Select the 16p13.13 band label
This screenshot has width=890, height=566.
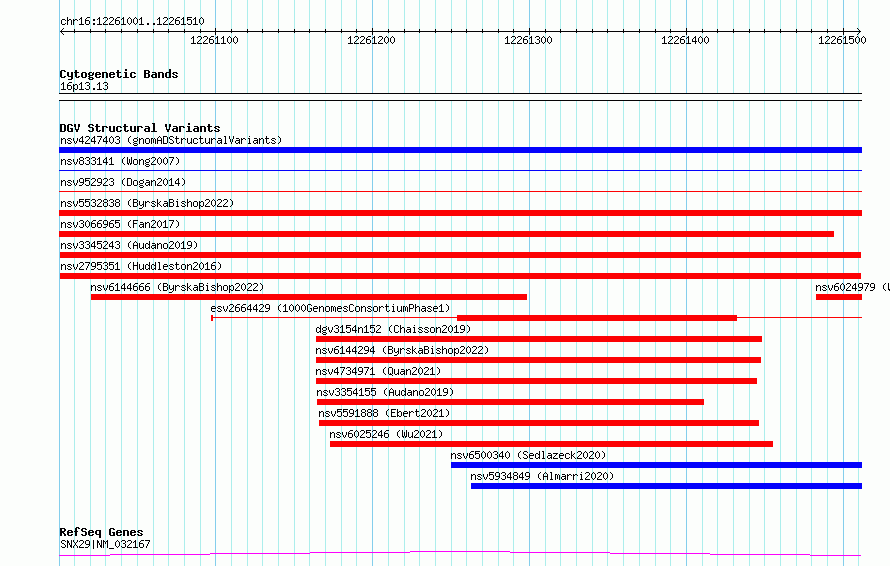(84, 86)
